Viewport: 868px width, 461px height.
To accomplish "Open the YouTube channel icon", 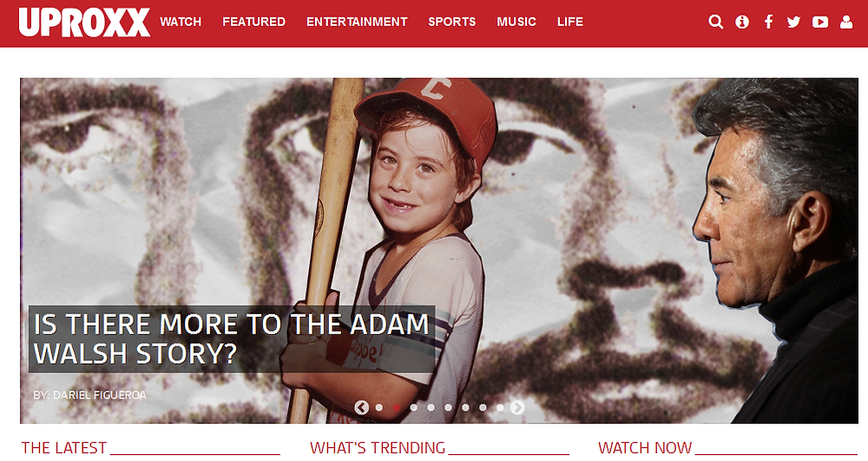I will (820, 22).
